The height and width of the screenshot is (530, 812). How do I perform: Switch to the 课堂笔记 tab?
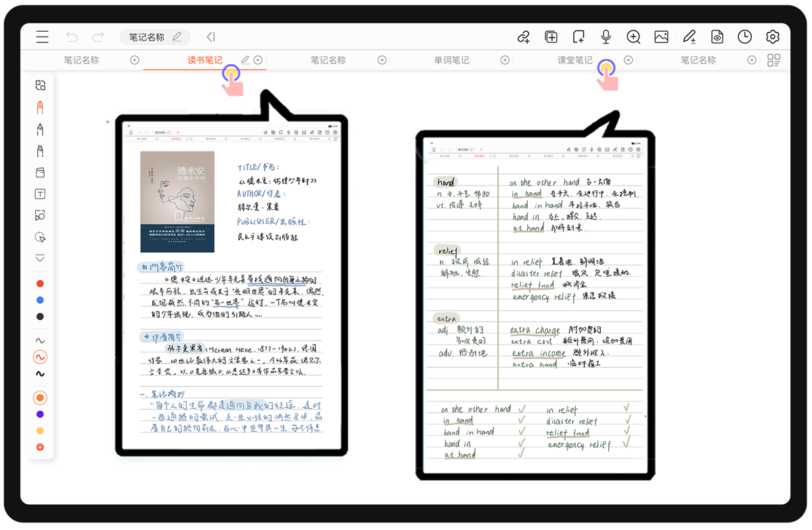(x=575, y=60)
